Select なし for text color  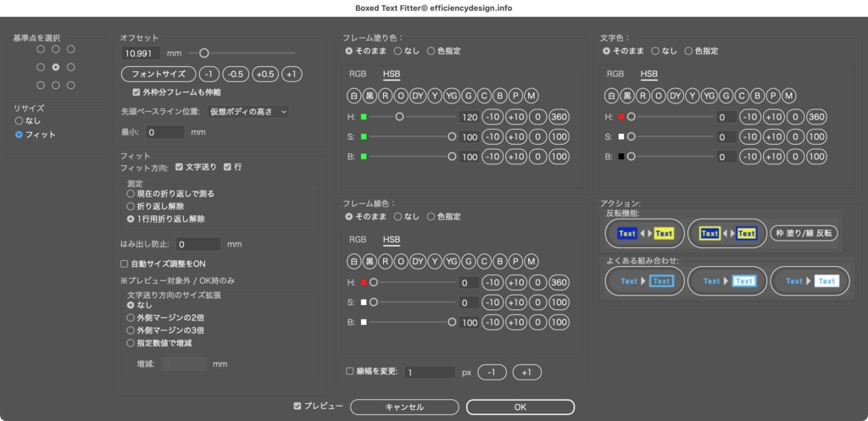click(665, 51)
